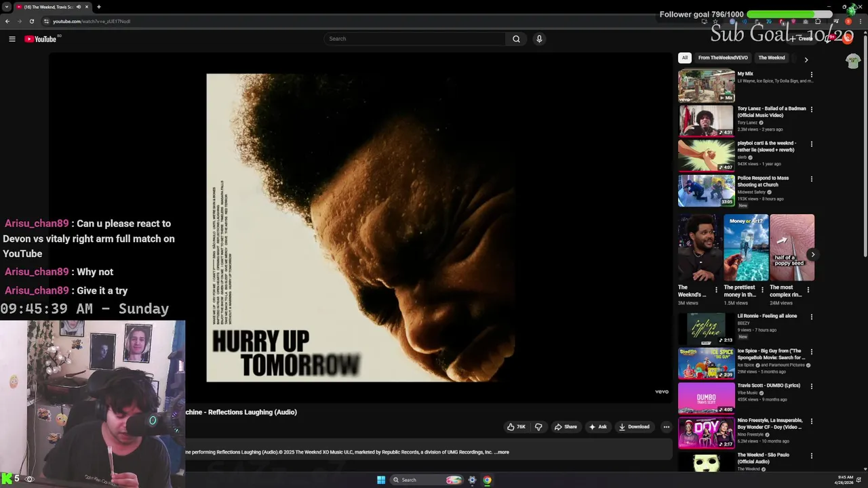Reload the page with the refresh icon
Image resolution: width=868 pixels, height=488 pixels.
pyautogui.click(x=31, y=21)
